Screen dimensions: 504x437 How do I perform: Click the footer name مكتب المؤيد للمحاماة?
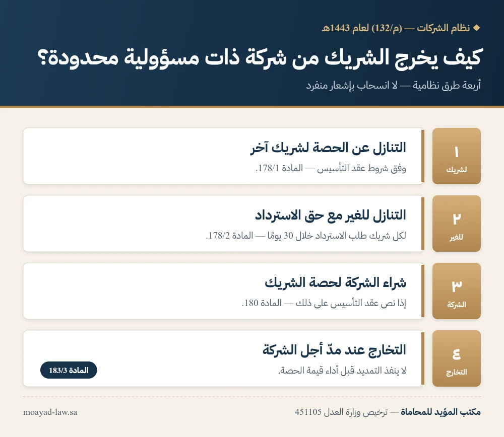click(440, 412)
